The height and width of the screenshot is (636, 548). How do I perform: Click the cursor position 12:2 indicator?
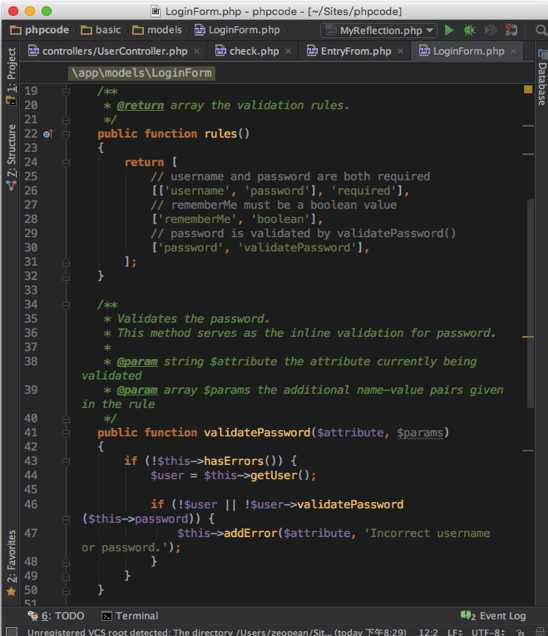[x=428, y=632]
